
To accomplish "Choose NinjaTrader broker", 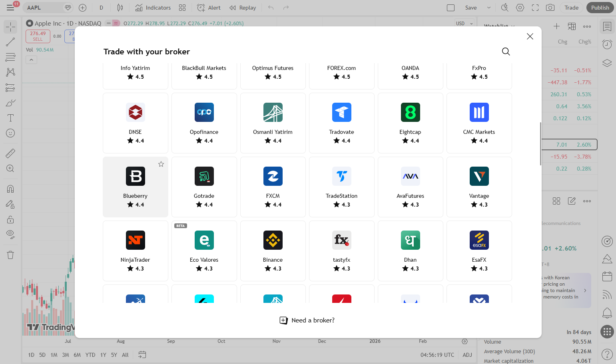I will [x=135, y=251].
